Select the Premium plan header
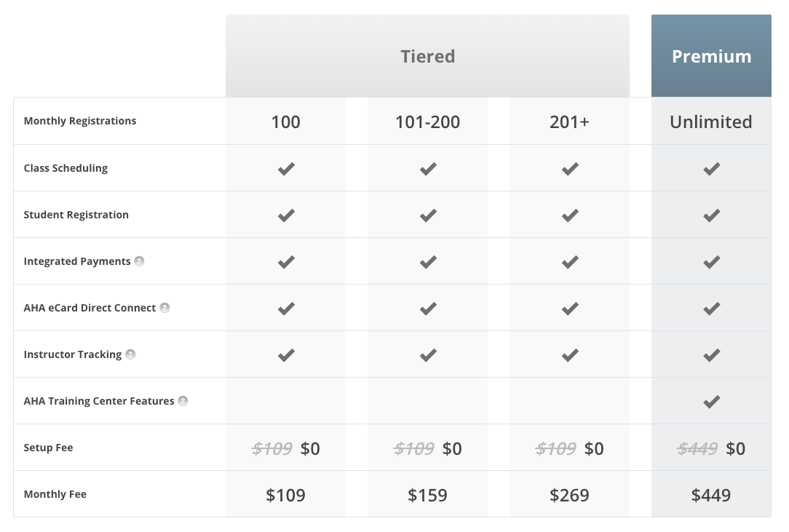 click(x=711, y=56)
